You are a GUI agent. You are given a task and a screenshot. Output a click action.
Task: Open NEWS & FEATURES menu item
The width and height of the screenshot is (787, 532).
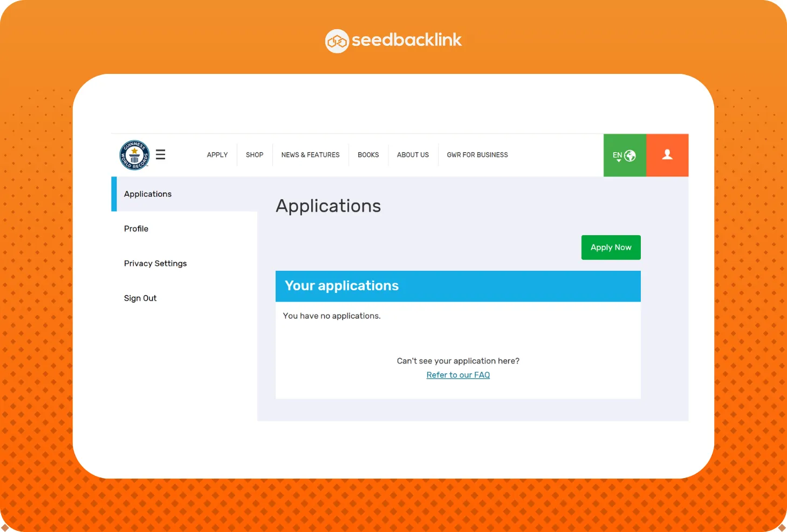click(x=310, y=155)
